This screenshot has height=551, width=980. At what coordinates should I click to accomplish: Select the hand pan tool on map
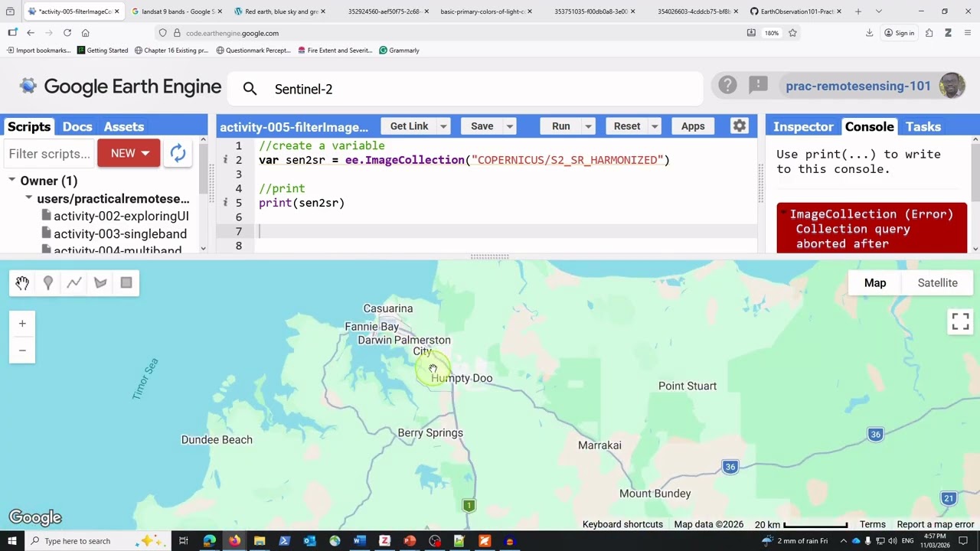point(22,283)
